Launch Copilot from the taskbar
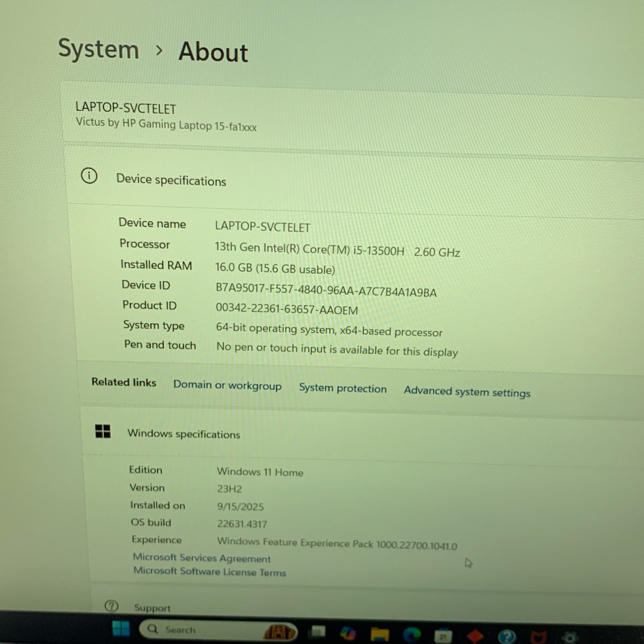Image resolution: width=644 pixels, height=644 pixels. (348, 633)
